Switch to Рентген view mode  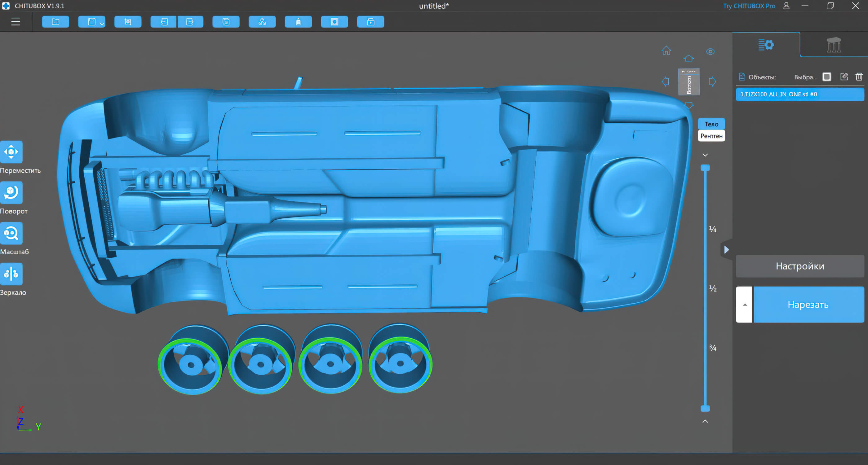(711, 136)
